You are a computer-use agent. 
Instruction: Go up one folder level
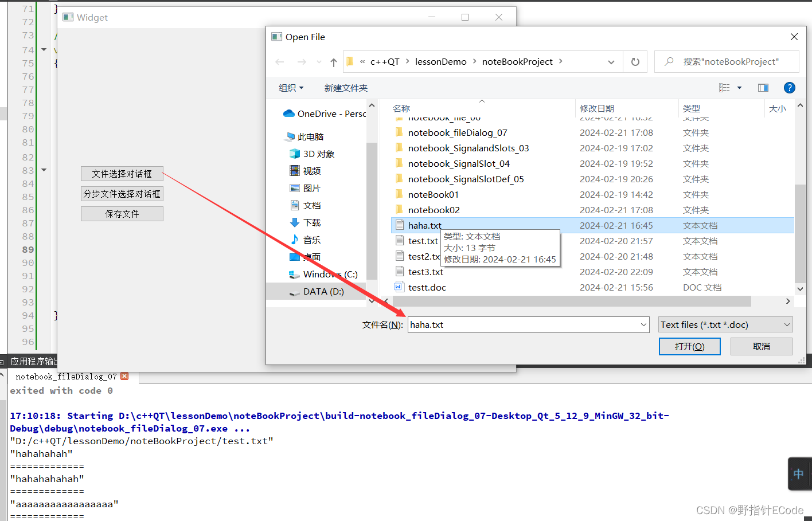[x=334, y=62]
